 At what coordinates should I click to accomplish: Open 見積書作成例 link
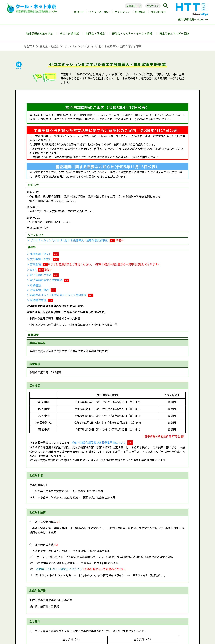[x=38, y=300]
